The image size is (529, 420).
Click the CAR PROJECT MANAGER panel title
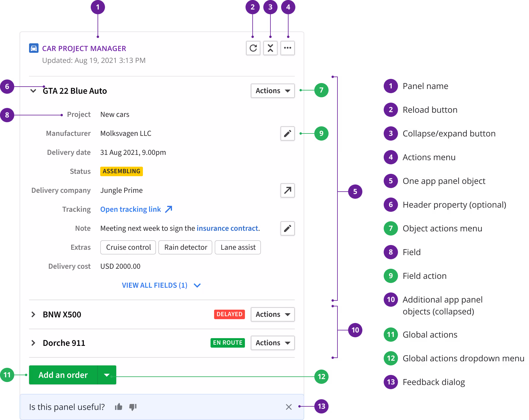pos(84,48)
